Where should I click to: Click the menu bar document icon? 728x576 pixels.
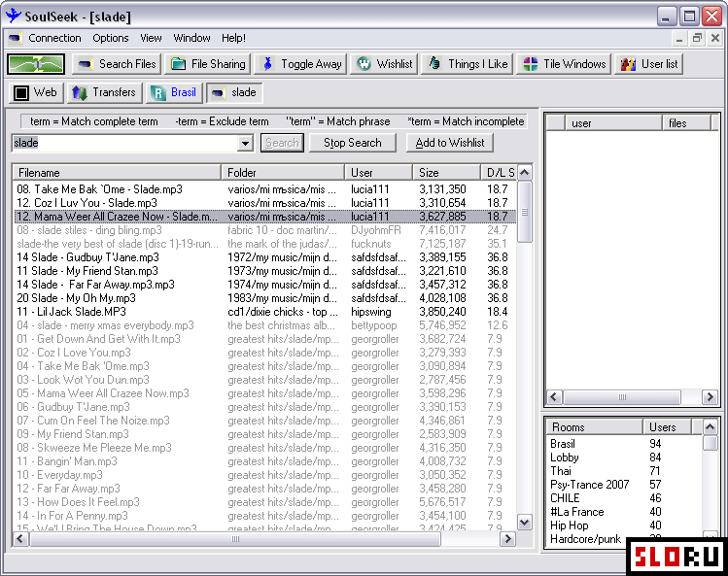click(x=16, y=38)
